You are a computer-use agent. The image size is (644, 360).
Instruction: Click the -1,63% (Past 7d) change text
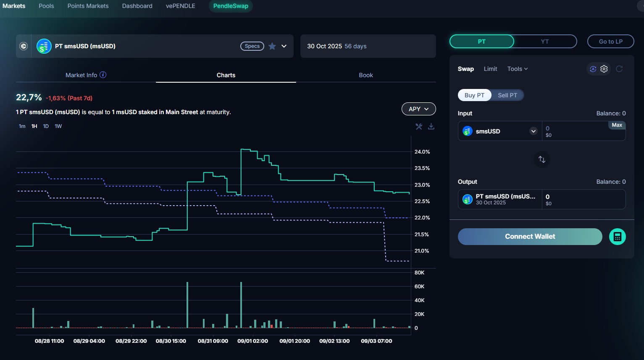[x=69, y=98]
